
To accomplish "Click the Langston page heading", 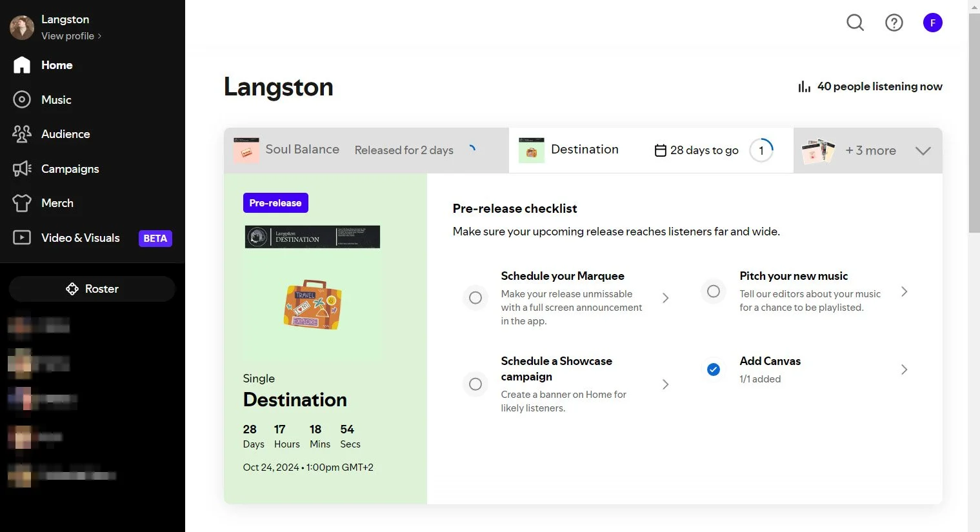I will pos(279,87).
